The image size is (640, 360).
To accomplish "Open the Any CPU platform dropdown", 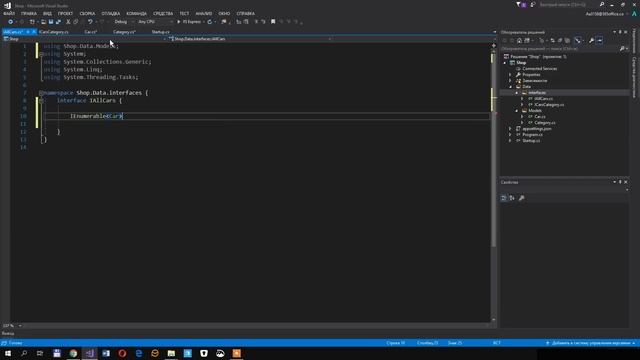I will pos(155,22).
